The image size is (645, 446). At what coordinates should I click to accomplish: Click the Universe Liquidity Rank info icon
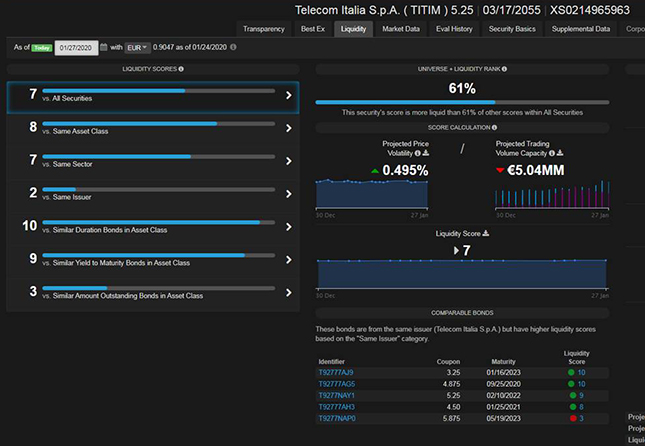point(504,69)
